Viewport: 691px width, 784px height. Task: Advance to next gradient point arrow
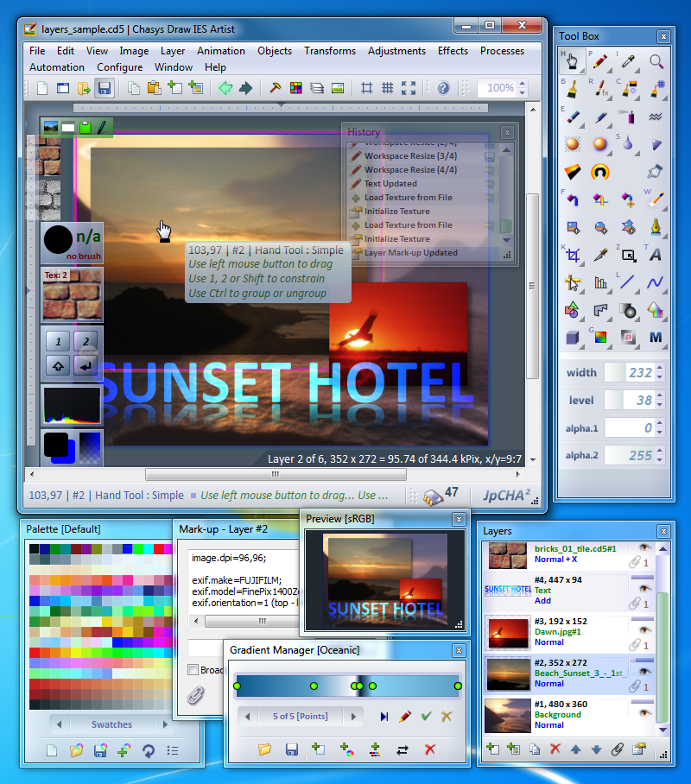click(353, 717)
